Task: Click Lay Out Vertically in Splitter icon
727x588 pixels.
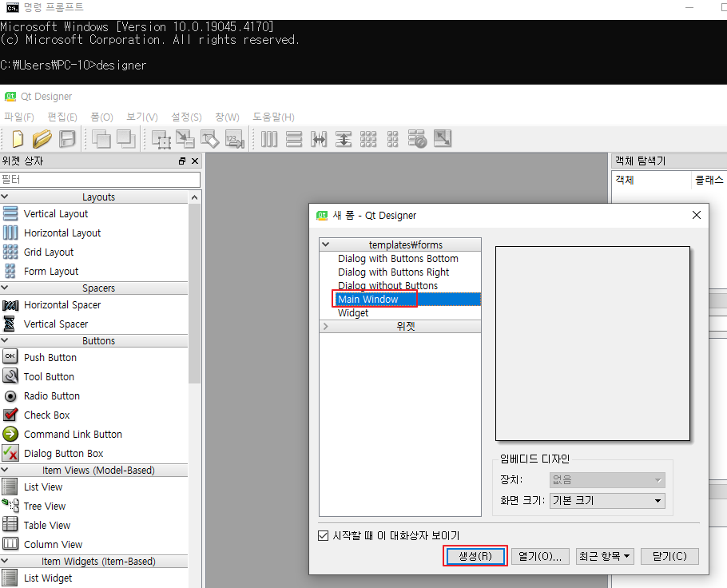Action: pos(344,139)
